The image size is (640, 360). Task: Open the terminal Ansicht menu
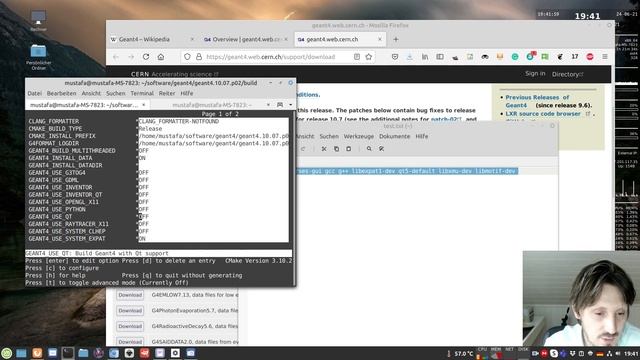(x=91, y=93)
